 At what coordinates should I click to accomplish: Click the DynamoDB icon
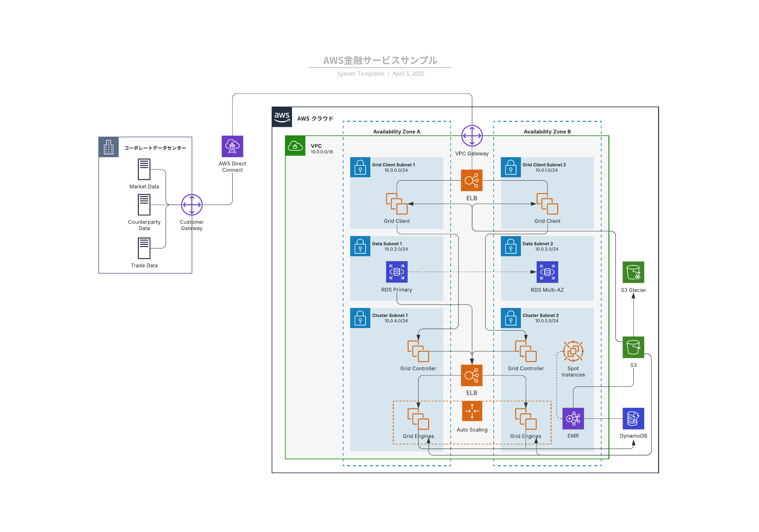pyautogui.click(x=633, y=418)
